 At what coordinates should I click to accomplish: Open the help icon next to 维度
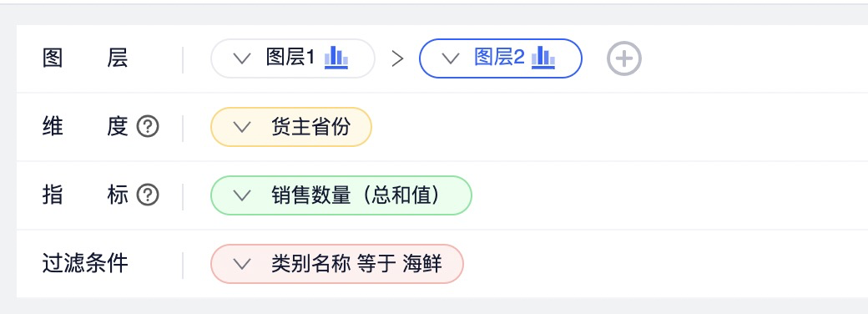click(148, 127)
